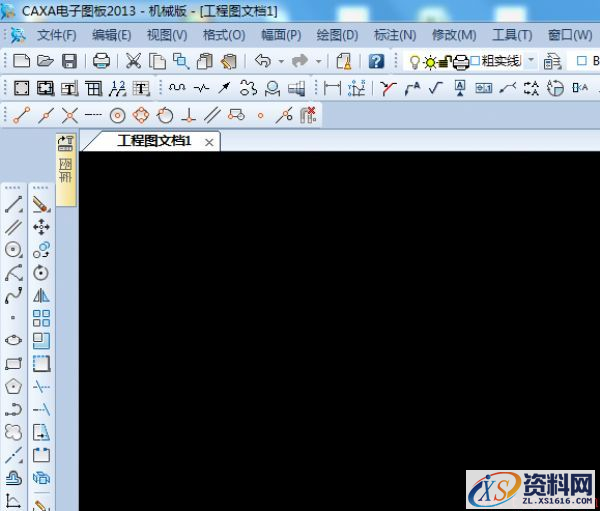Screen dimensions: 600x511
Task: Click the linear dimension icon
Action: (332, 88)
